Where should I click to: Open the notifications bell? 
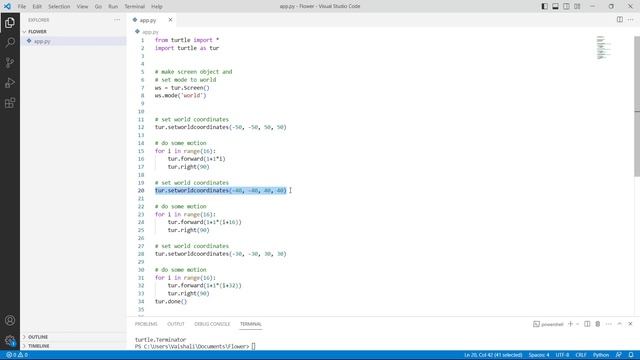[631, 355]
